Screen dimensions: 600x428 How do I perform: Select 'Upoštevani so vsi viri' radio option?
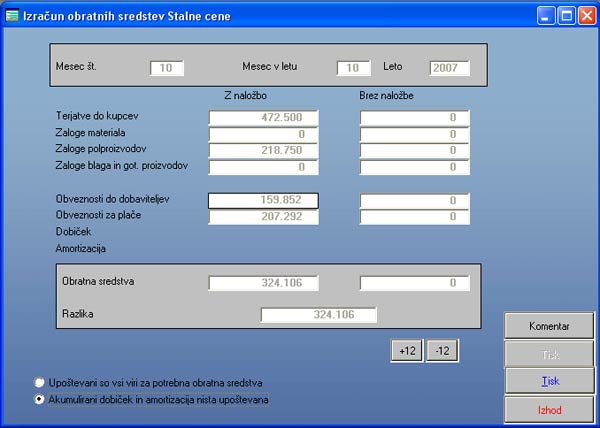click(39, 382)
